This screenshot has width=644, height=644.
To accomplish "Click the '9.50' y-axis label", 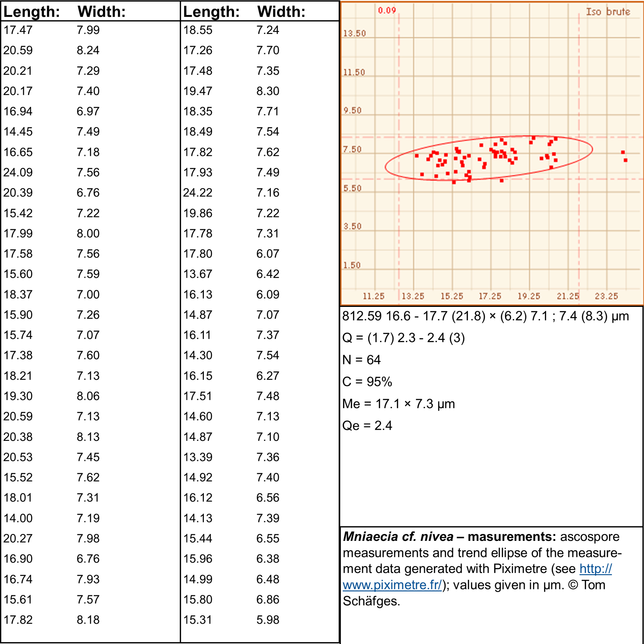I will [x=352, y=111].
